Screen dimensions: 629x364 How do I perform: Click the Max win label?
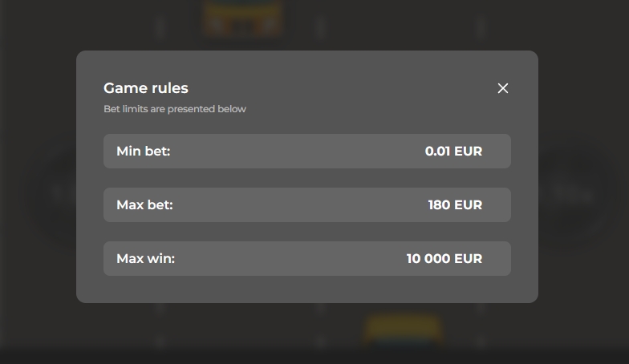pyautogui.click(x=146, y=258)
